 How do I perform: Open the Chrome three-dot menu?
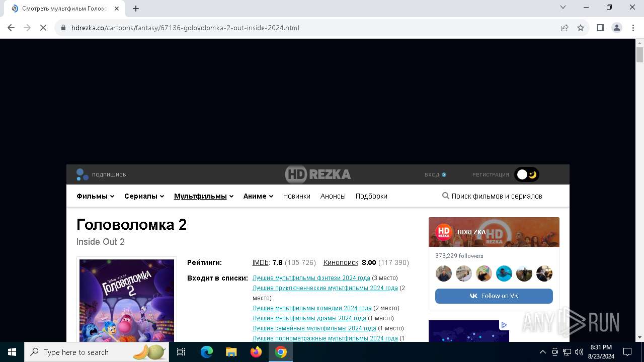click(633, 28)
